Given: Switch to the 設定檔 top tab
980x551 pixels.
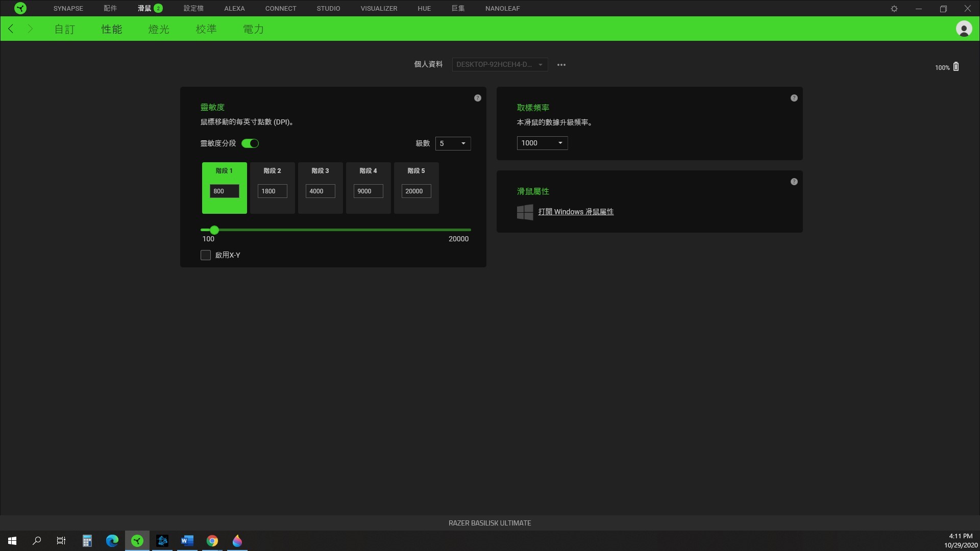Looking at the screenshot, I should pos(193,8).
